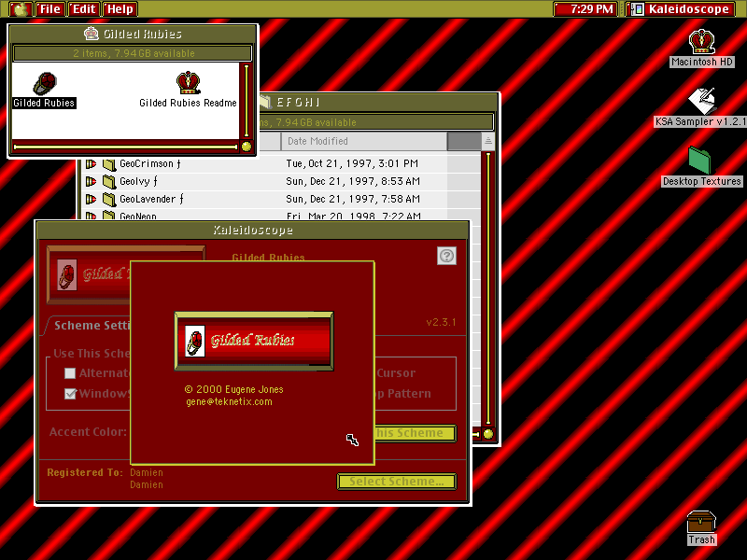747x560 pixels.
Task: Click the Kaleidoscope window title bar
Action: click(253, 231)
